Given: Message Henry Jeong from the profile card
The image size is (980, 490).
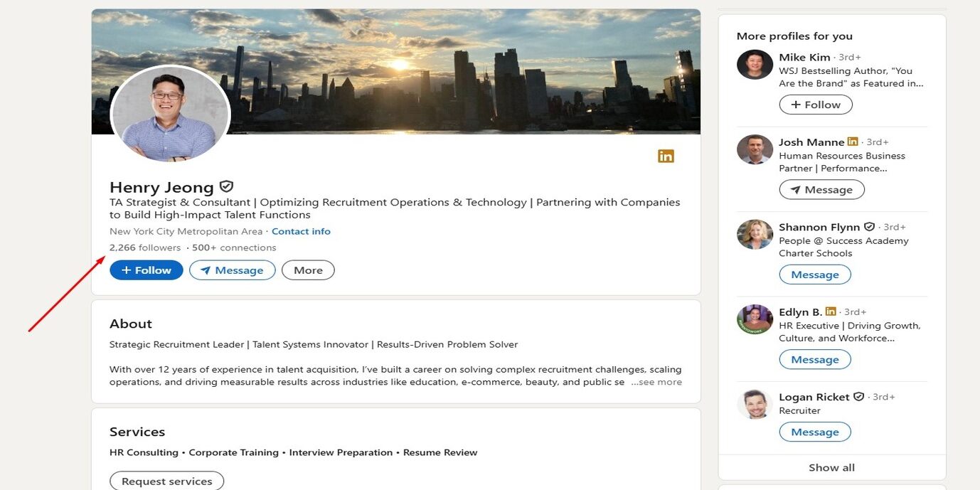Looking at the screenshot, I should point(232,270).
